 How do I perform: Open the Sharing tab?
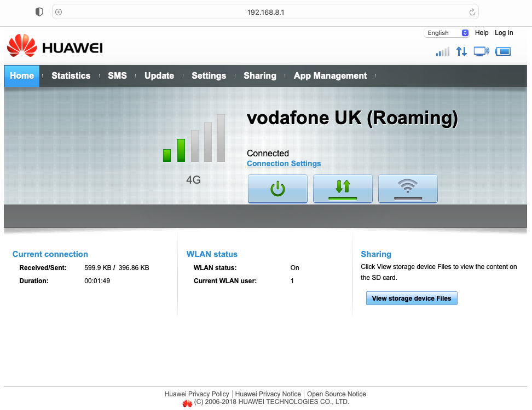pos(260,76)
